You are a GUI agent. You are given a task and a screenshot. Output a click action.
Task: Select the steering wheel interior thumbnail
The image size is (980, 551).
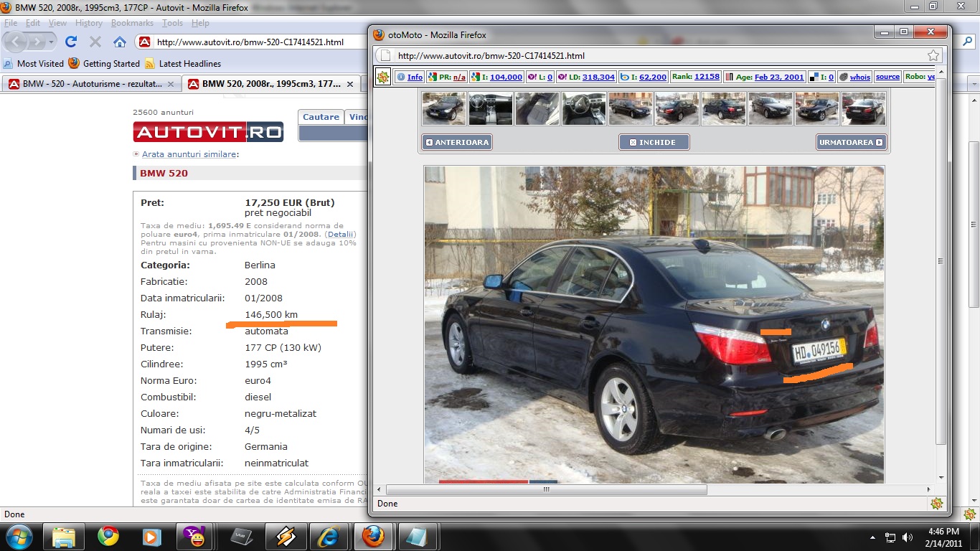(583, 108)
